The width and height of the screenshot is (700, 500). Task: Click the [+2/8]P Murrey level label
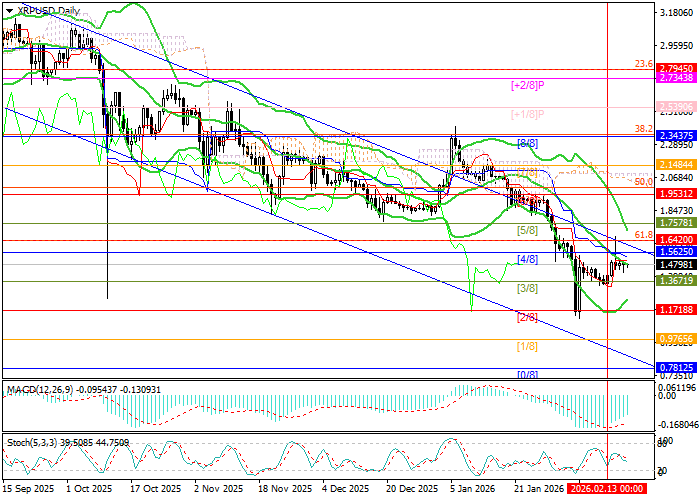[x=527, y=86]
